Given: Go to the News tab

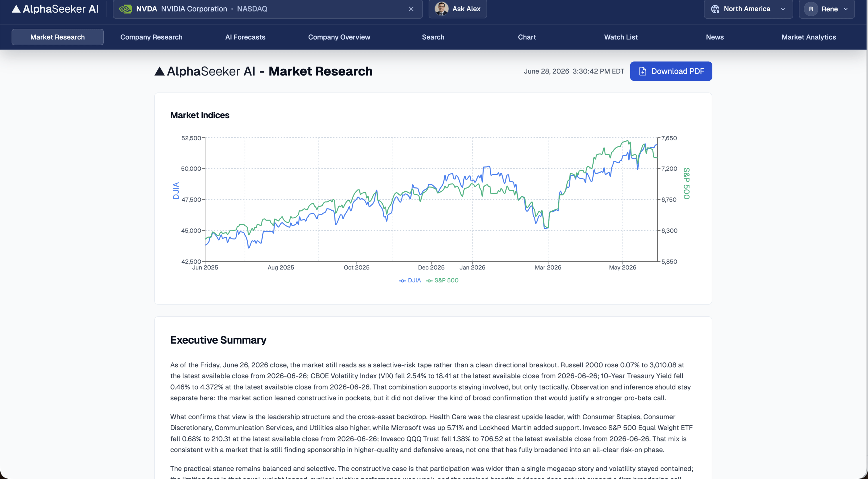Looking at the screenshot, I should 715,37.
